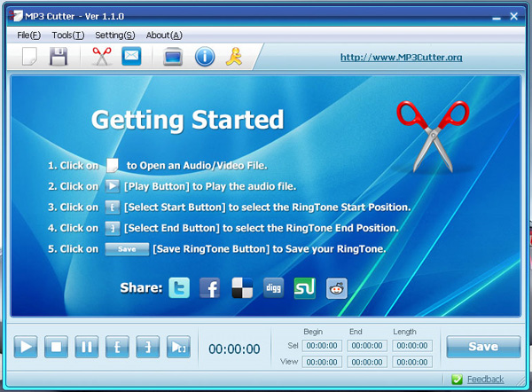Screen dimensions: 532x392
Task: Share on Delicious checkered icon
Action: coord(242,288)
